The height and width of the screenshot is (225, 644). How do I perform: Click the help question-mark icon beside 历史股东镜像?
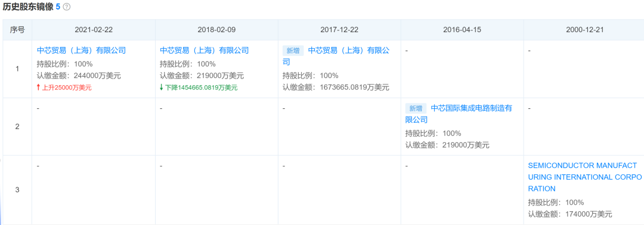pyautogui.click(x=67, y=7)
